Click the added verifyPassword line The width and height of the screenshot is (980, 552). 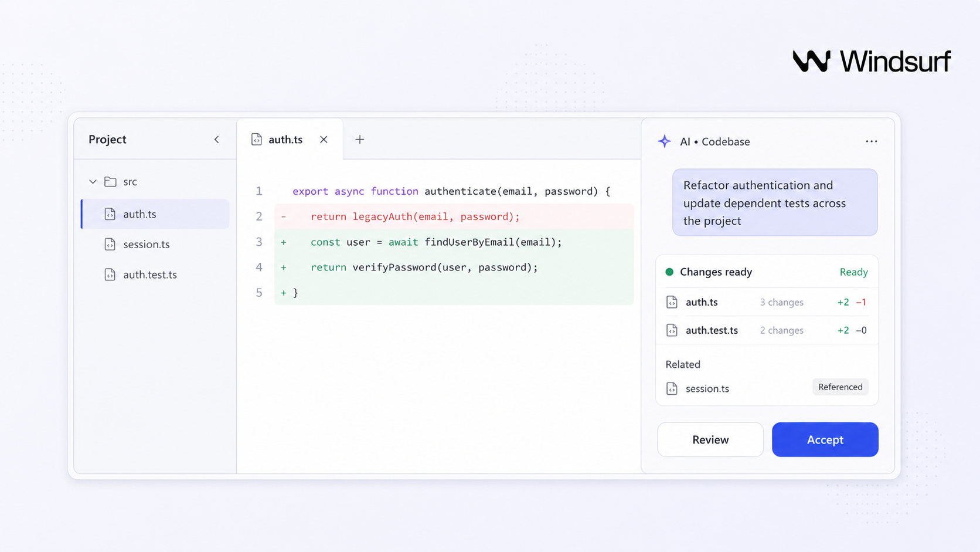(x=454, y=267)
